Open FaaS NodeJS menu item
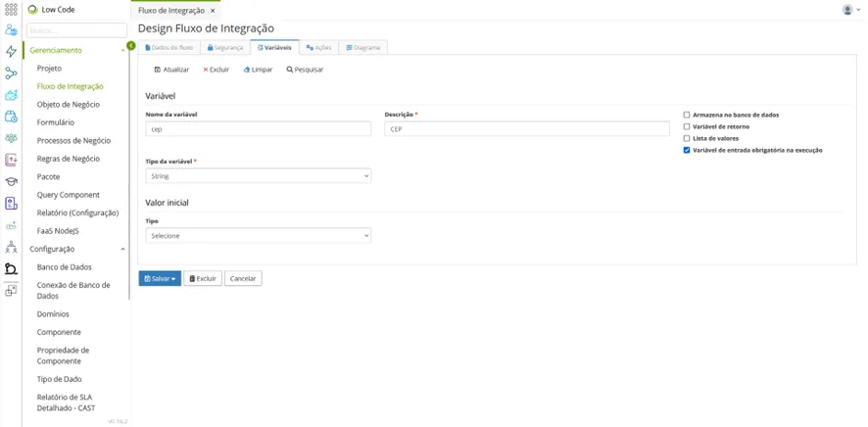This screenshot has width=868, height=427. (x=59, y=231)
